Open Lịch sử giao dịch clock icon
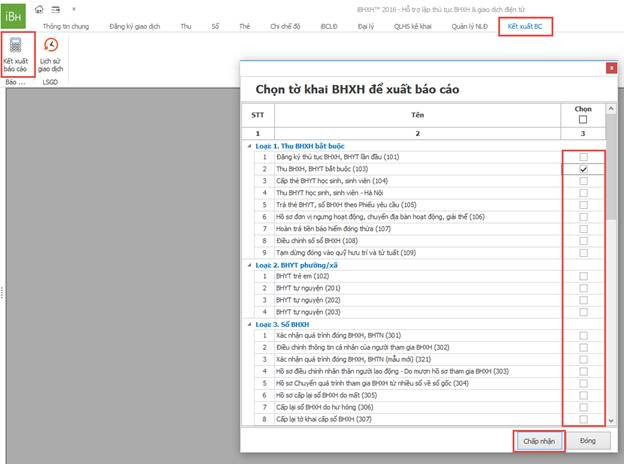 tap(50, 47)
